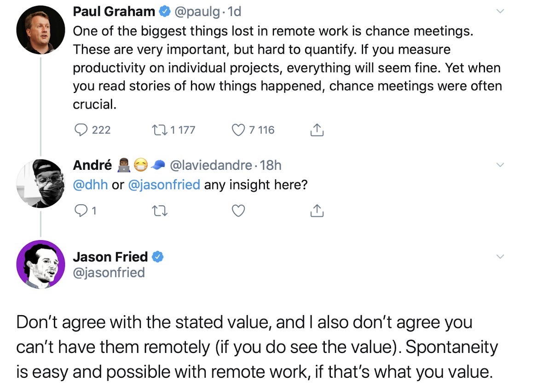543x392 pixels.
Task: Open Jason Fried's purple avatar
Action: pos(40,264)
